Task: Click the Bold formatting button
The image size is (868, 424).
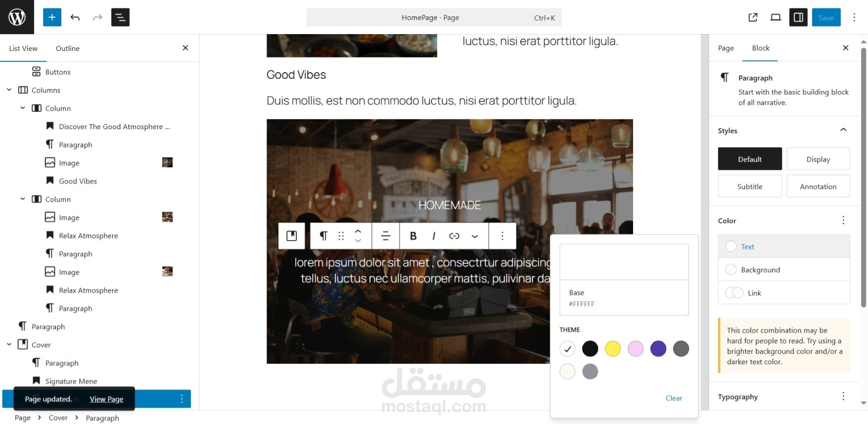Action: (413, 236)
